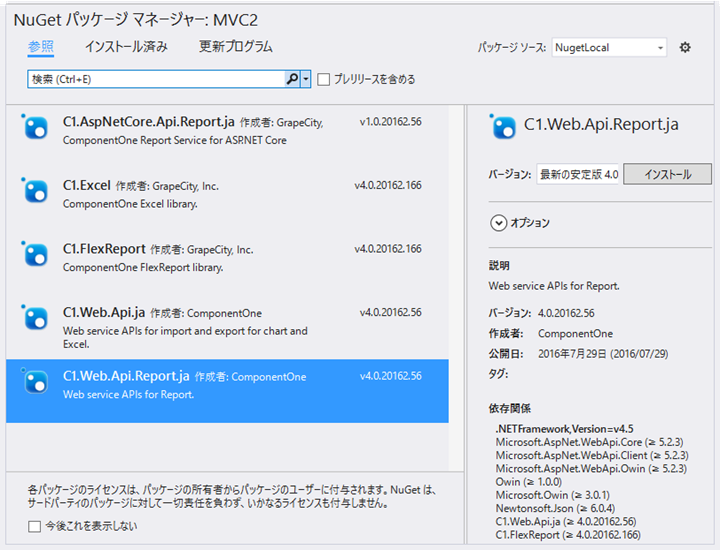The width and height of the screenshot is (720, 550).
Task: Click the C1.AspNetCore.Api.Report.ja package icon
Action: pos(36,127)
